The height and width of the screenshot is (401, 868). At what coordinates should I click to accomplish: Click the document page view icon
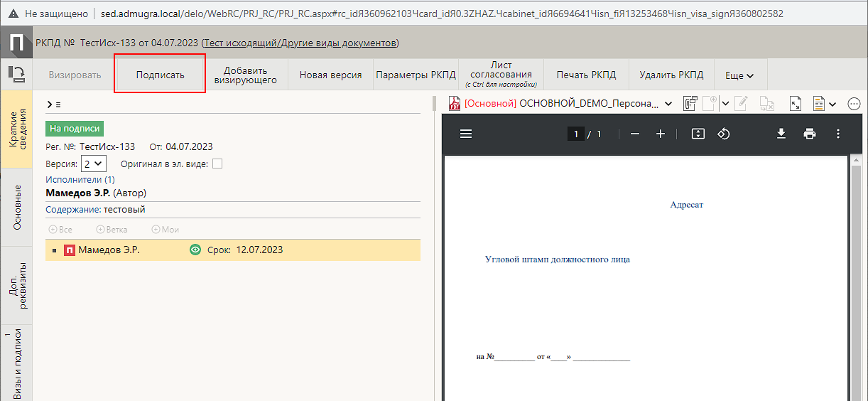819,104
